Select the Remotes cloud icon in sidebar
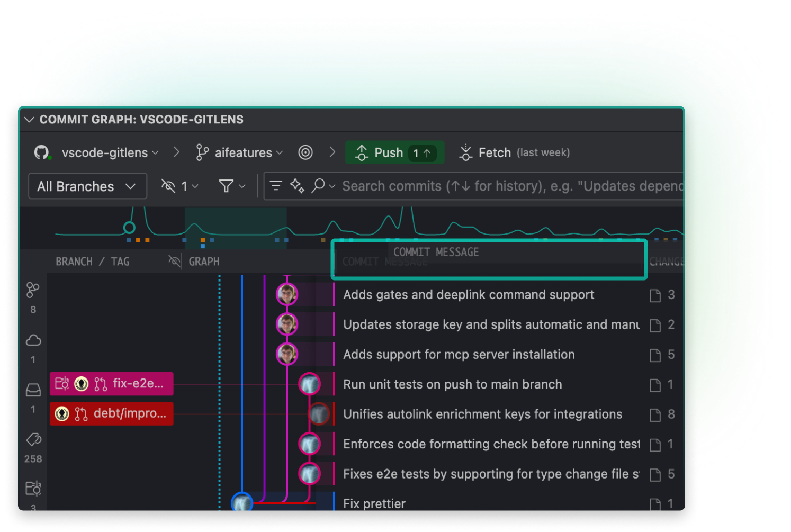Screen dimensions: 791x532 pos(33,340)
